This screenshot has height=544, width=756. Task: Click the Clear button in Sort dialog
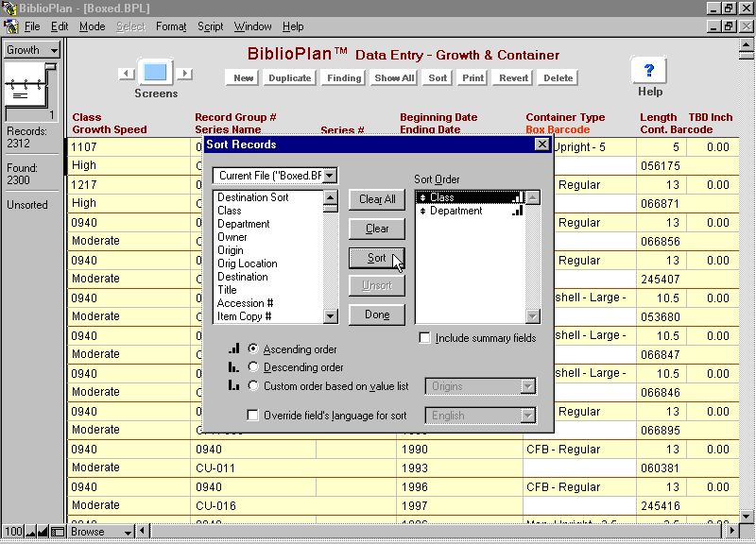pos(377,229)
